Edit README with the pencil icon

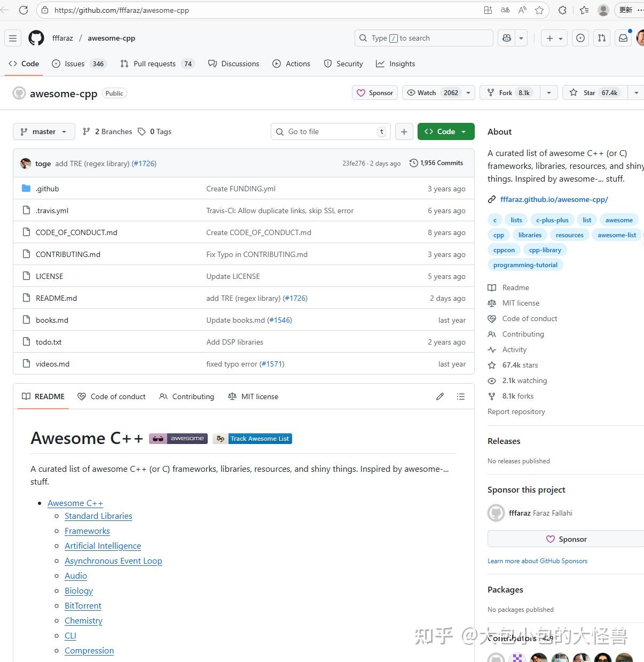pyautogui.click(x=440, y=396)
